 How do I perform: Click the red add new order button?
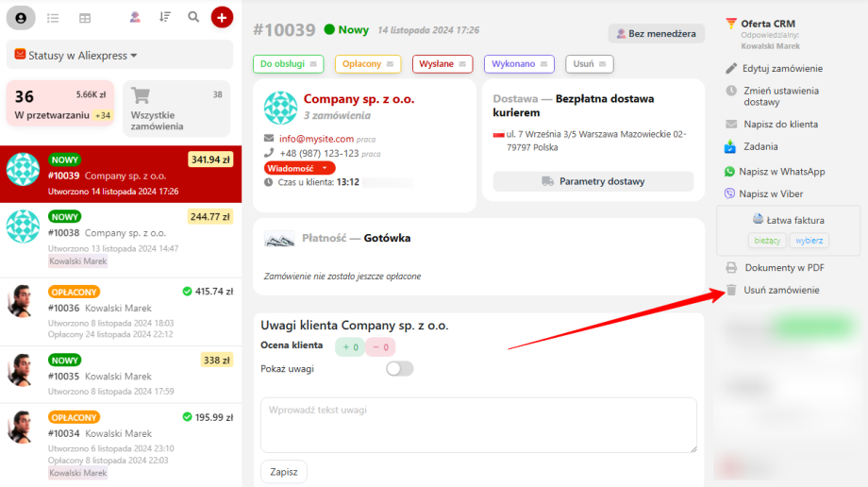222,17
